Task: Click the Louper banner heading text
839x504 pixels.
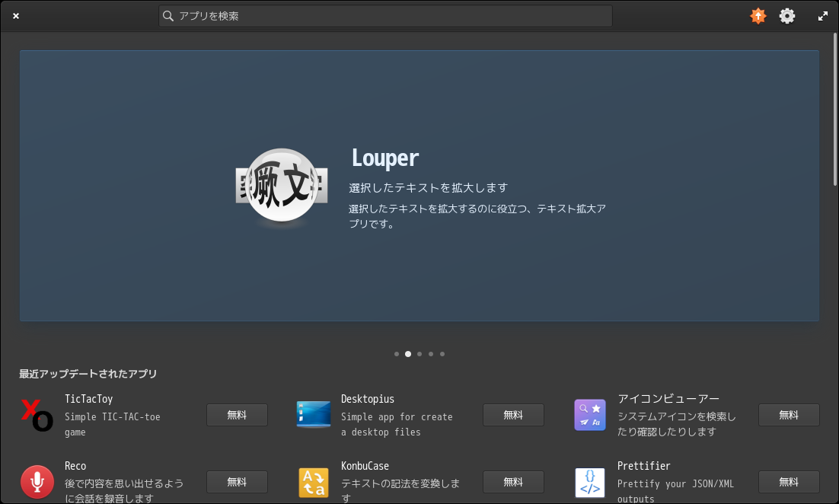Action: click(384, 158)
